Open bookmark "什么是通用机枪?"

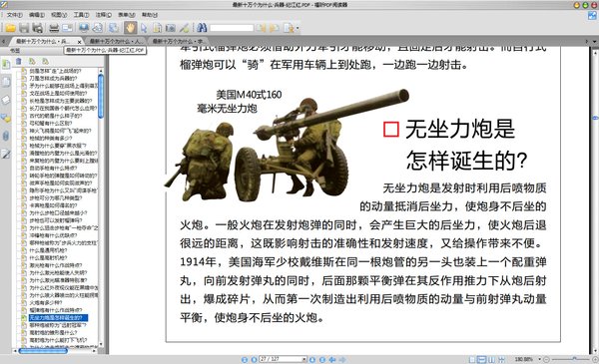click(x=48, y=250)
